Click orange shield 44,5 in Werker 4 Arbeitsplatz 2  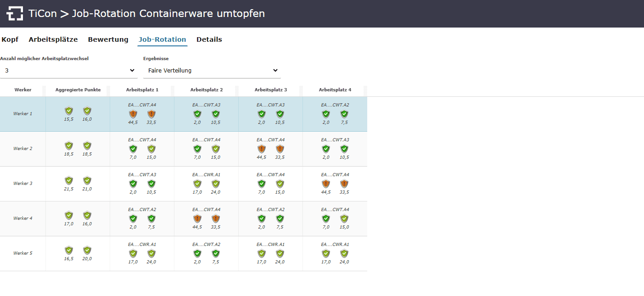[197, 218]
